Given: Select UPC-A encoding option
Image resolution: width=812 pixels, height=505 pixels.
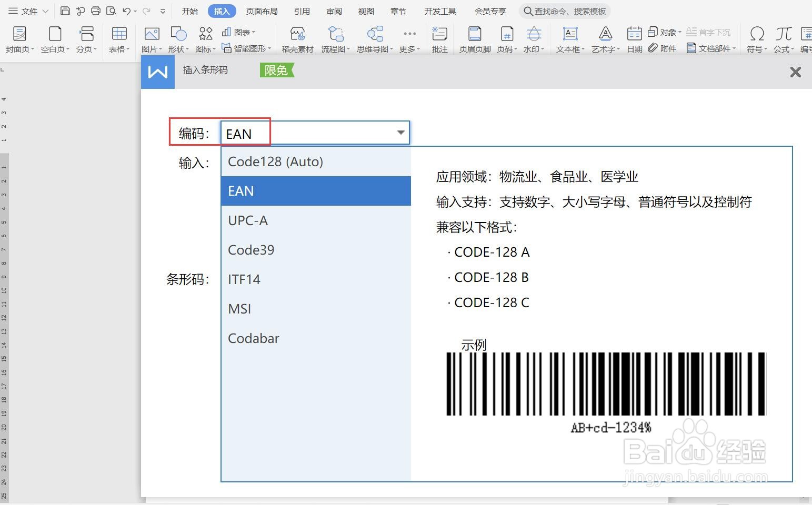Looking at the screenshot, I should (x=316, y=220).
